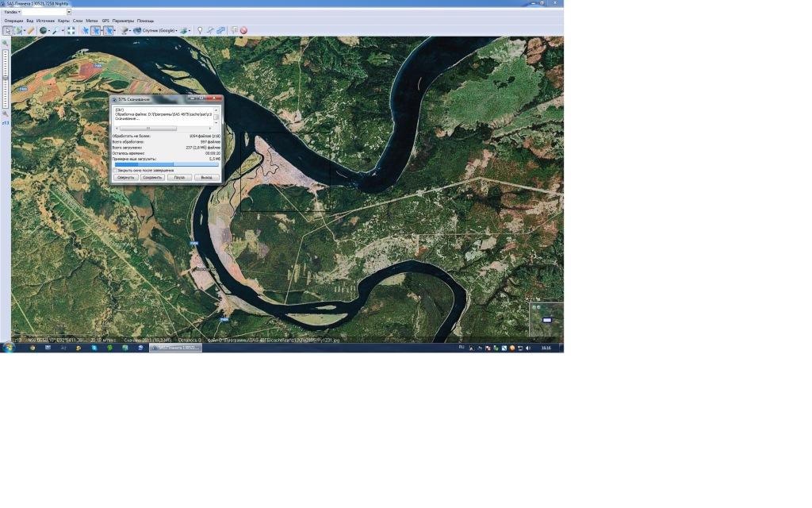Image resolution: width=812 pixels, height=508 pixels.
Task: Select the arrow cursor tool in toolbar
Action: (7, 30)
